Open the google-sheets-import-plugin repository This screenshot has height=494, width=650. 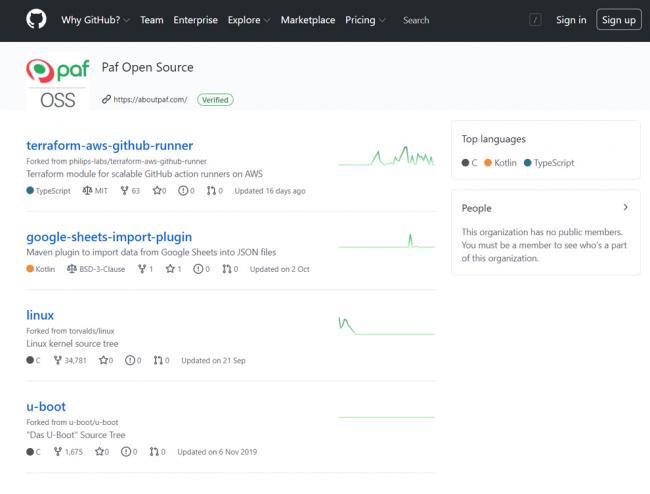[x=109, y=237]
